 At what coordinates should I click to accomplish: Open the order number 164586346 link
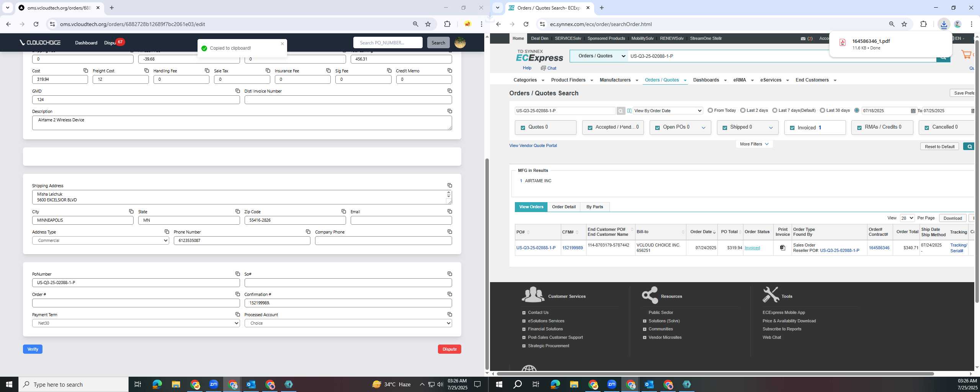click(879, 248)
